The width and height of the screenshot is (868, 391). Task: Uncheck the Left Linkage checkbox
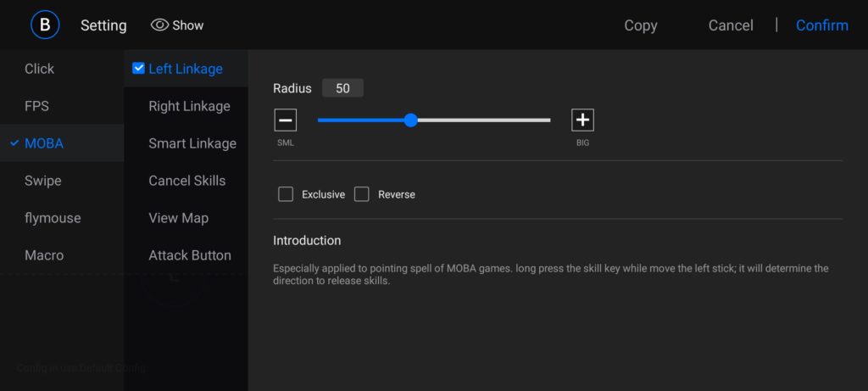(139, 69)
